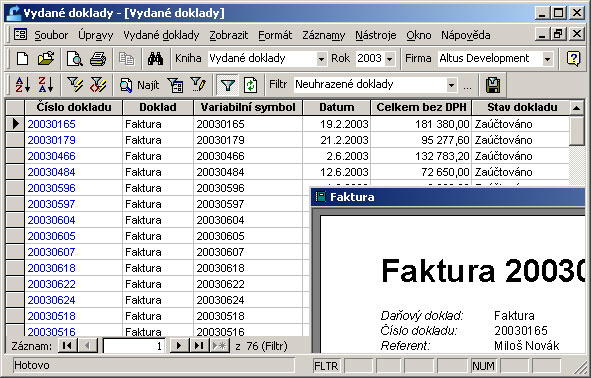The width and height of the screenshot is (591, 378).
Task: Click the Stav dokladu column header
Action: 522,107
